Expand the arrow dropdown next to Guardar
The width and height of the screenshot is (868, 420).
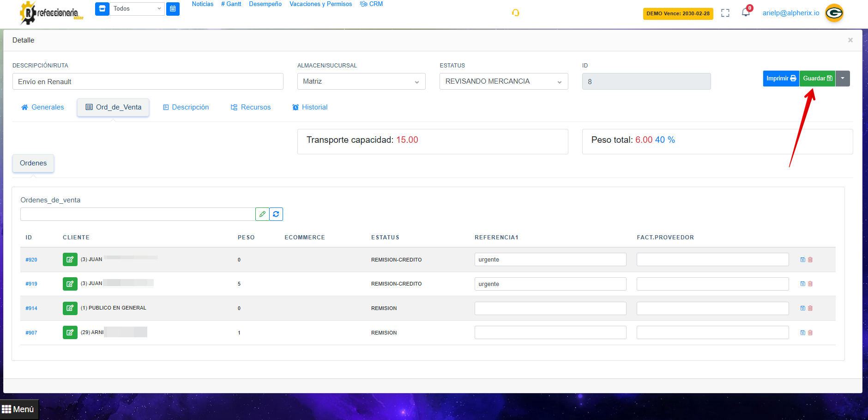click(843, 79)
